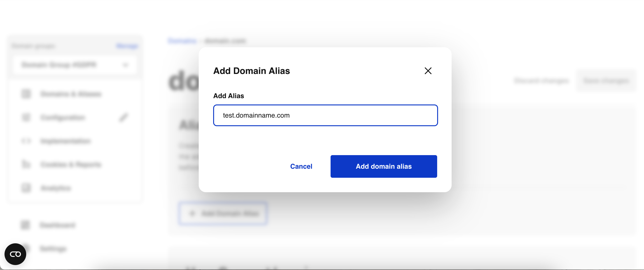Click the Domains breadcrumb link
The height and width of the screenshot is (270, 644).
[x=182, y=40]
